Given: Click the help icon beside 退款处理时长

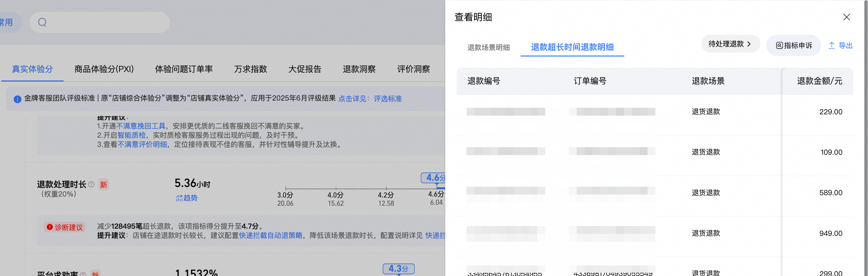Looking at the screenshot, I should click(x=91, y=184).
